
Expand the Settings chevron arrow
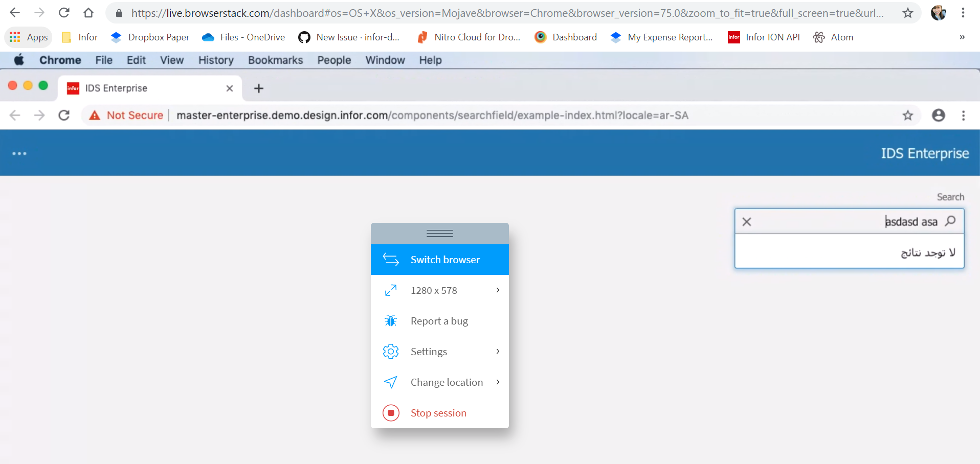point(498,352)
